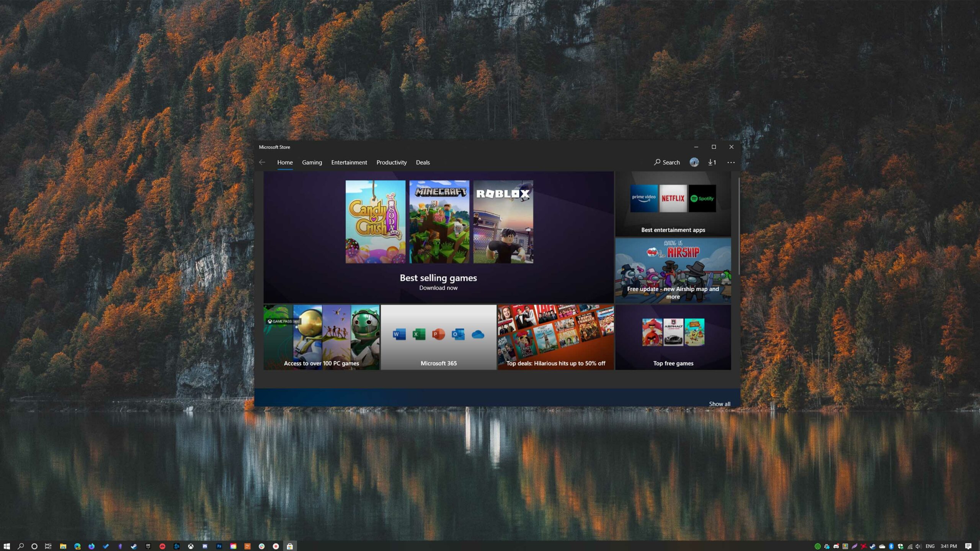The image size is (980, 551).
Task: Click the volume icon in system tray
Action: point(919,546)
